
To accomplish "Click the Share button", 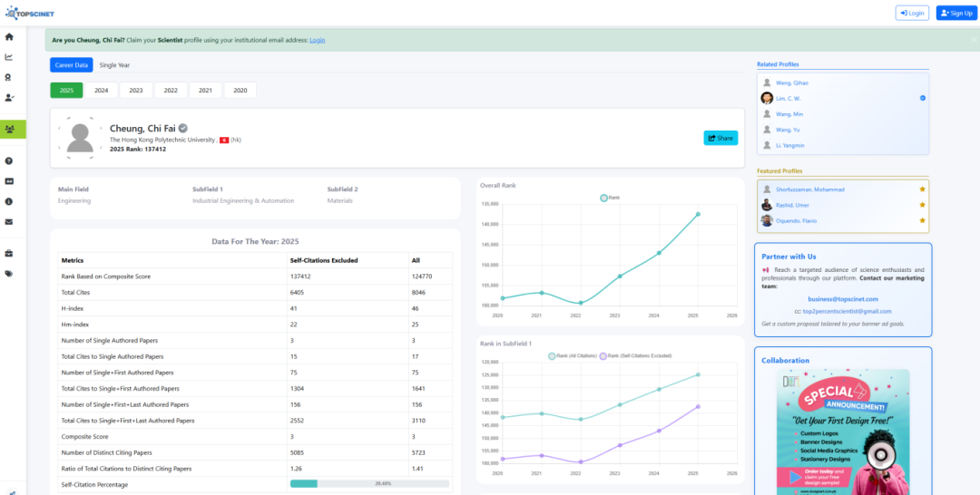I will click(720, 138).
